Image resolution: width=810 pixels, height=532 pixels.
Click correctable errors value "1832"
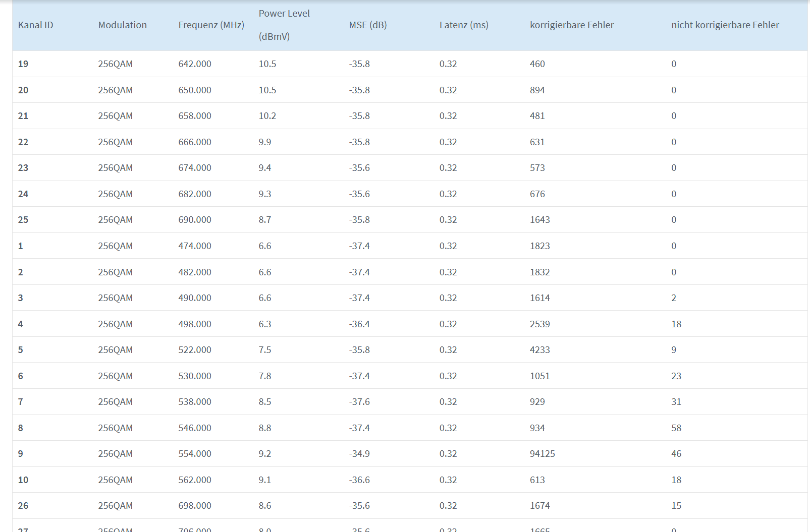540,272
